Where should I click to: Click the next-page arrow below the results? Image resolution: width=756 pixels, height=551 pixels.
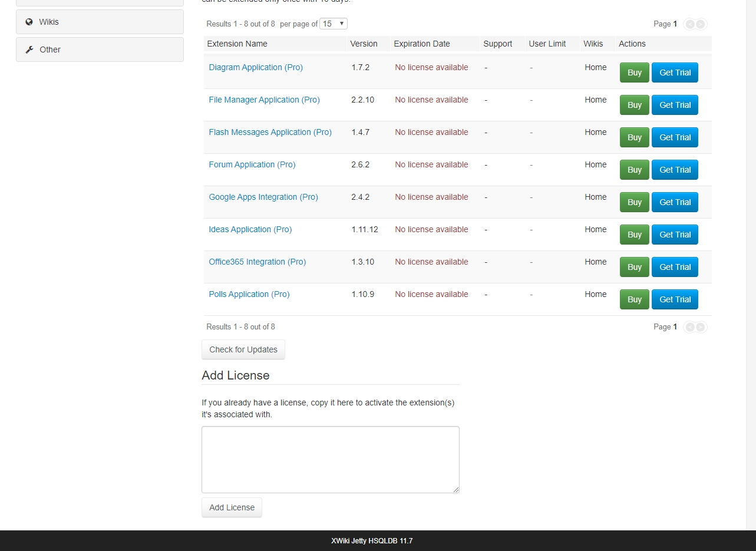[701, 327]
